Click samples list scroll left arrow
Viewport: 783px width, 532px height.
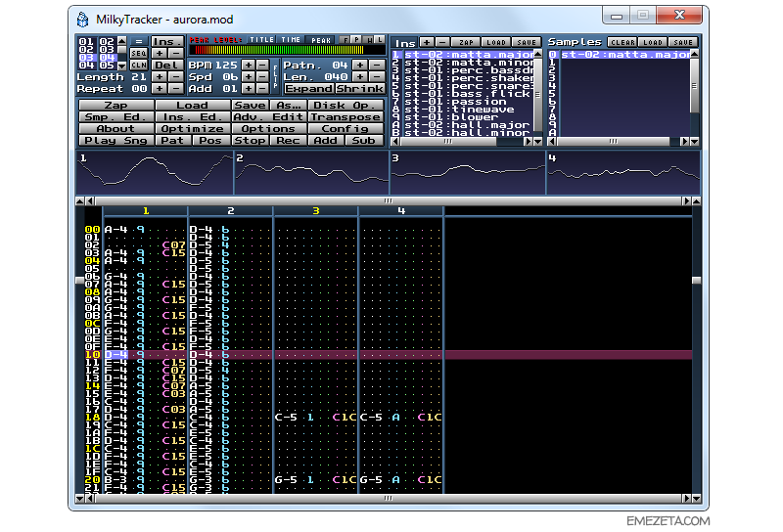pyautogui.click(x=552, y=141)
